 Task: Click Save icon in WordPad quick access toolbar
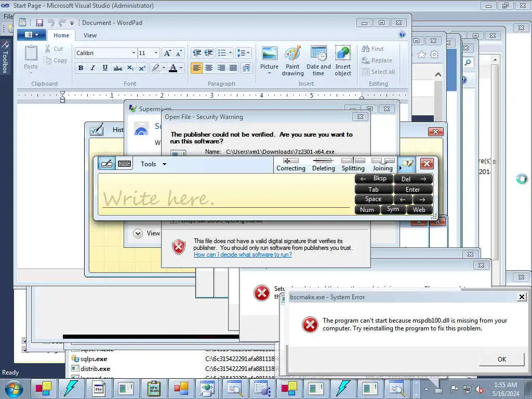point(39,23)
